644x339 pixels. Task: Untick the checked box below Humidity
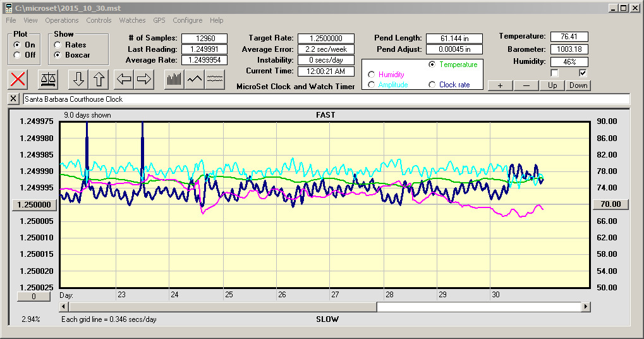pyautogui.click(x=583, y=73)
